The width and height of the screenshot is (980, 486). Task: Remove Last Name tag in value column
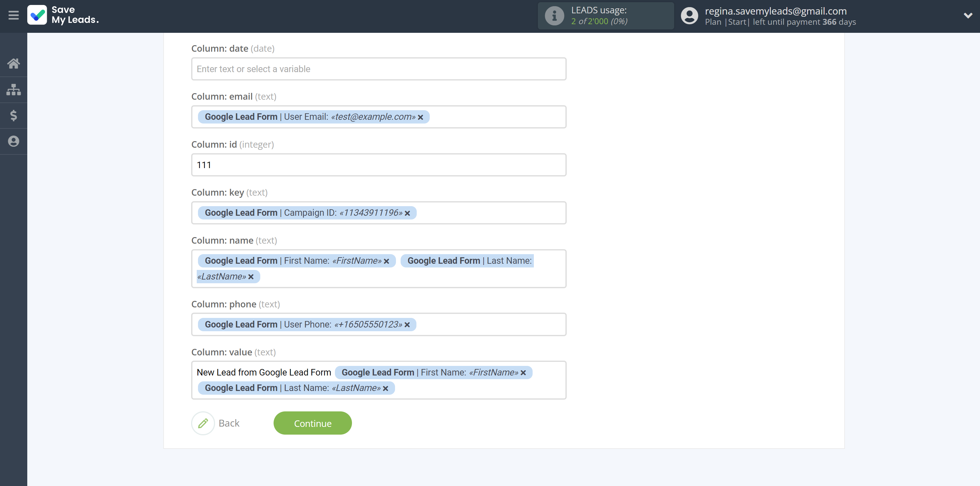(x=385, y=389)
